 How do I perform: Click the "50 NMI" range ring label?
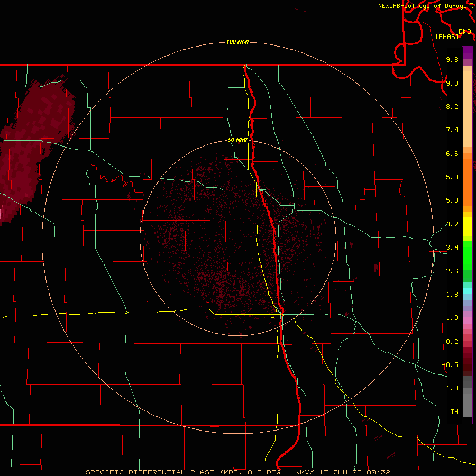pos(237,140)
